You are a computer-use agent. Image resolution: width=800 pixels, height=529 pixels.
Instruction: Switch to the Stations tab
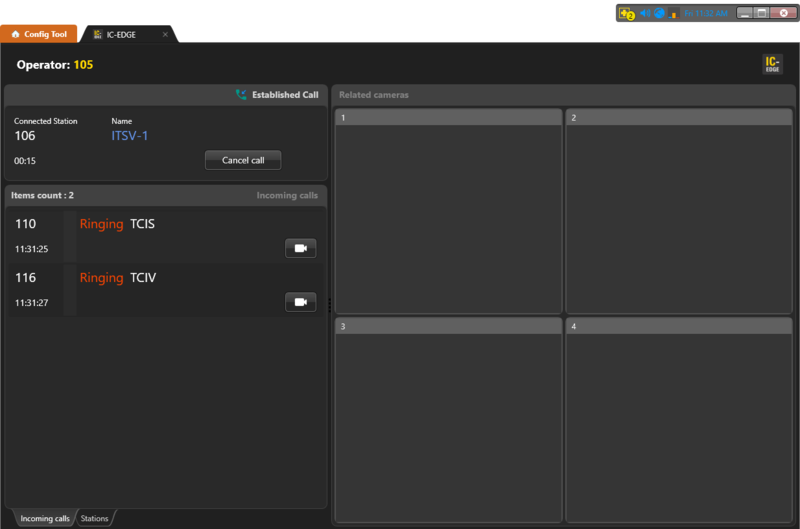point(94,518)
